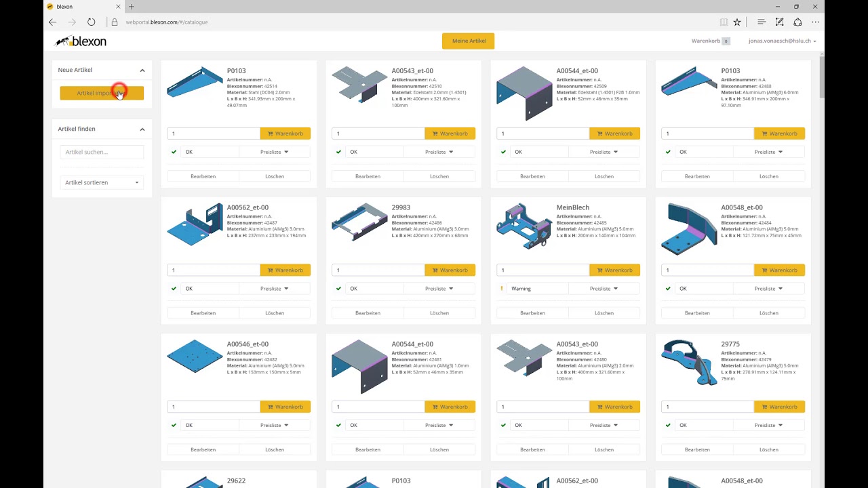The image size is (868, 488).
Task: Click the blexon logo
Action: pos(81,41)
